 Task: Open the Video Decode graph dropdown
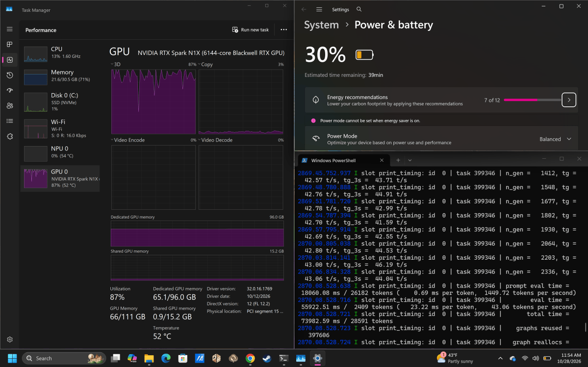pos(200,140)
